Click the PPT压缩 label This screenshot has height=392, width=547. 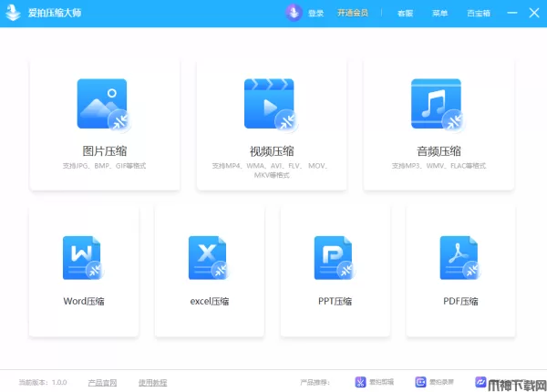(x=335, y=301)
